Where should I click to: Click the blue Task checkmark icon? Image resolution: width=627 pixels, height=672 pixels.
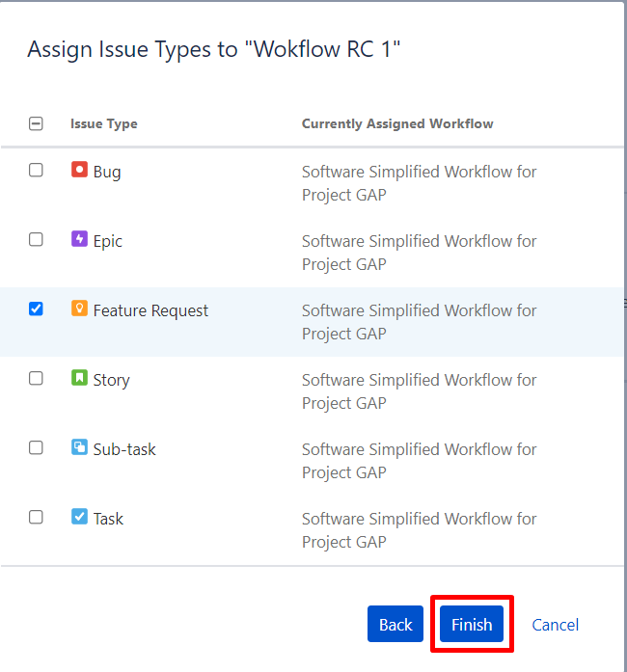click(79, 517)
